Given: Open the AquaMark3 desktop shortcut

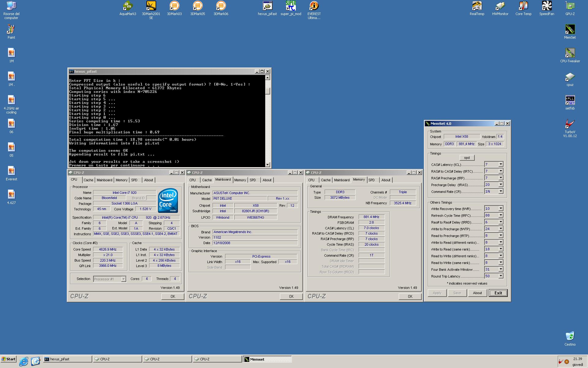Looking at the screenshot, I should click(128, 8).
